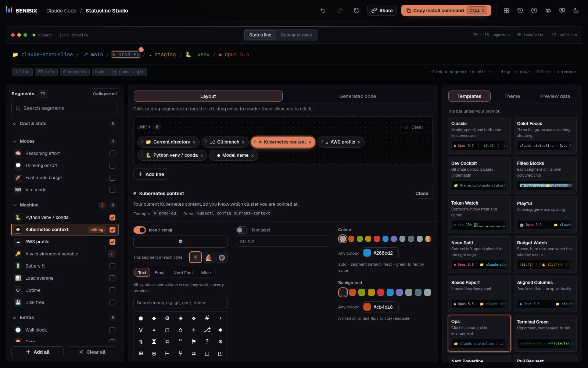
Task: Enable the Battery % checkbox
Action: [x=112, y=266]
